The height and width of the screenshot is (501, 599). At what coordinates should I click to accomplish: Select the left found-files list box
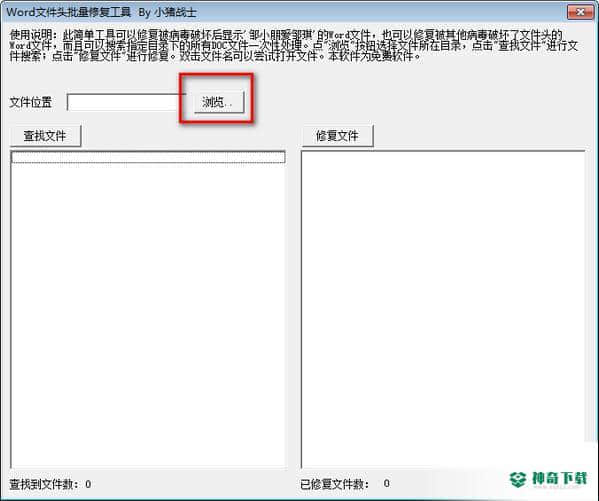[148, 309]
